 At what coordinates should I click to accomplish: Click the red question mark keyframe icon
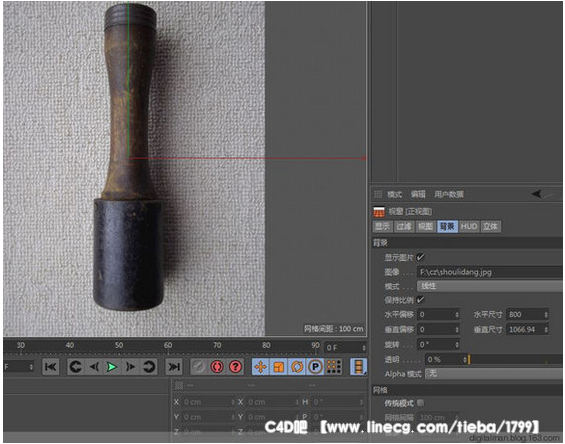coord(236,367)
